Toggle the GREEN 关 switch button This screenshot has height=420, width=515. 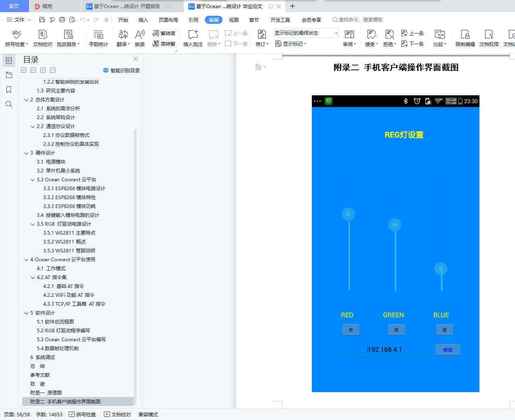[x=396, y=330]
